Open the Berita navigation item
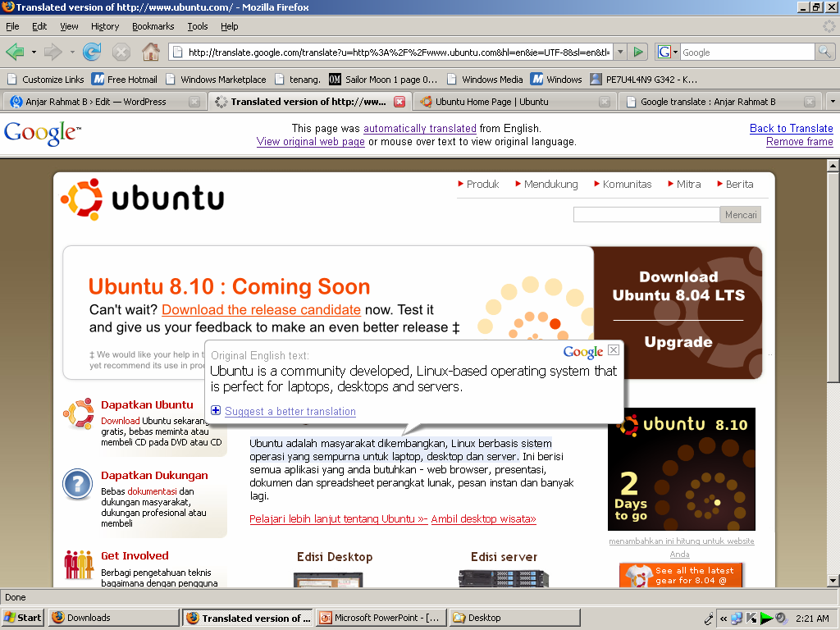This screenshot has height=630, width=840. 736,185
